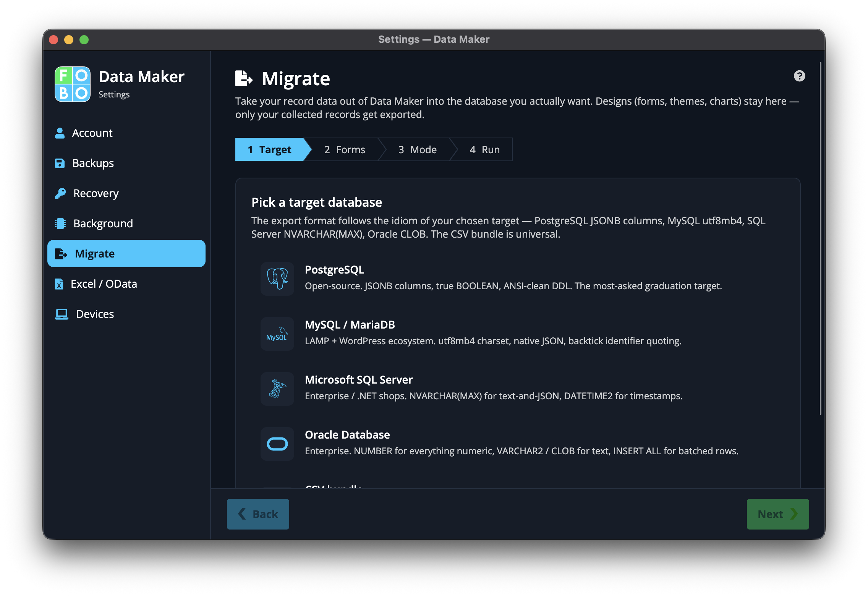Choose the MySQL dolphin logo icon

click(x=277, y=334)
